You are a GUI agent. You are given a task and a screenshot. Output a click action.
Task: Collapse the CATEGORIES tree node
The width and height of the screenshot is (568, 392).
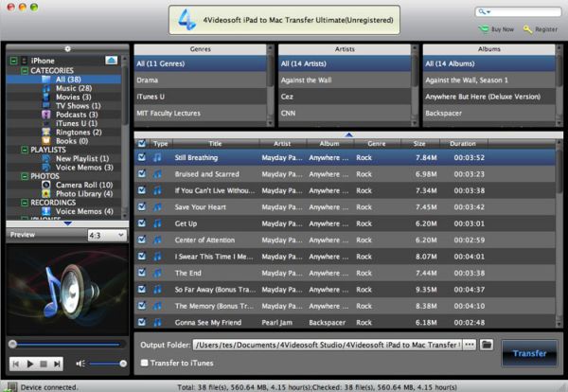25,70
